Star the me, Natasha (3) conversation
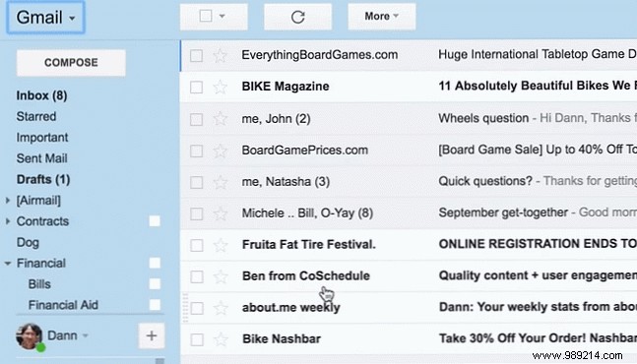Screen dimensions: 637x364 click(220, 182)
